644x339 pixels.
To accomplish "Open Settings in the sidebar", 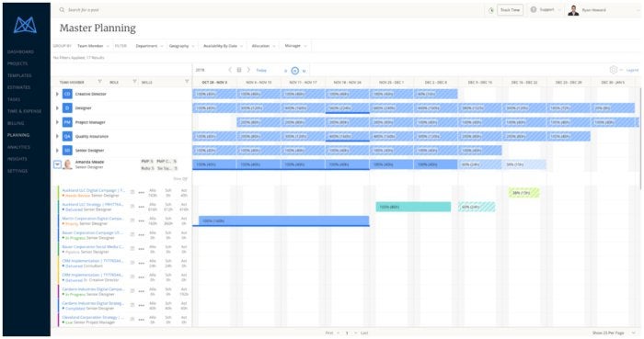I will (x=17, y=171).
